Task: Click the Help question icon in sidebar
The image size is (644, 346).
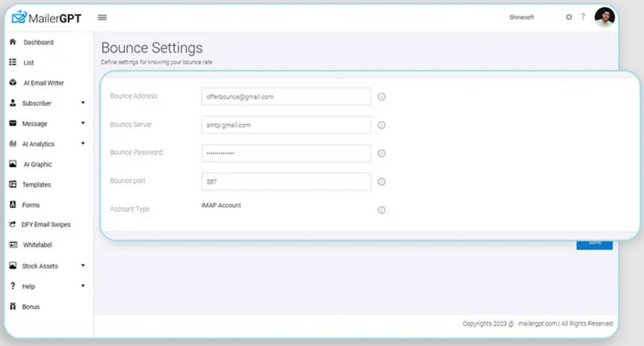Action: tap(13, 286)
